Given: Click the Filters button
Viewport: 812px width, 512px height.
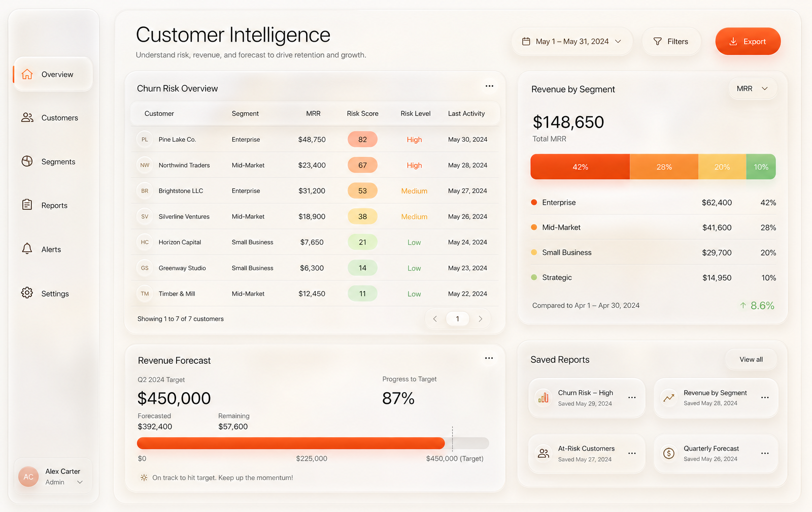Looking at the screenshot, I should [x=671, y=42].
